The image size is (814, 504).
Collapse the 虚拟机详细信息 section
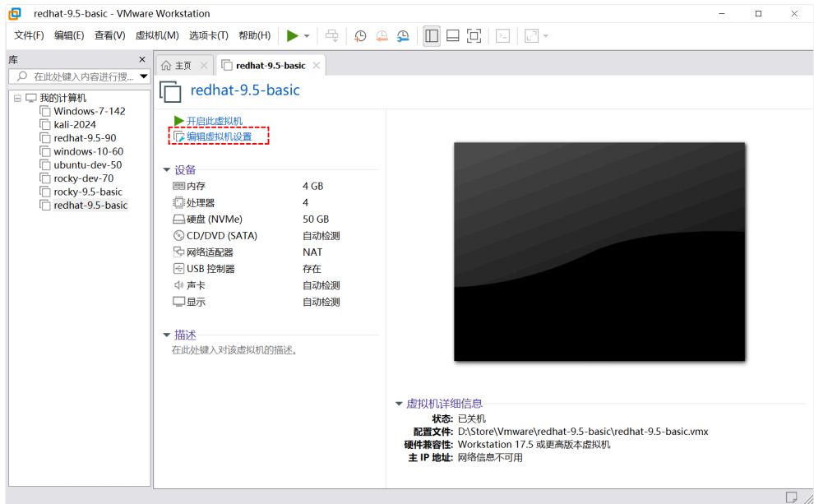click(399, 404)
